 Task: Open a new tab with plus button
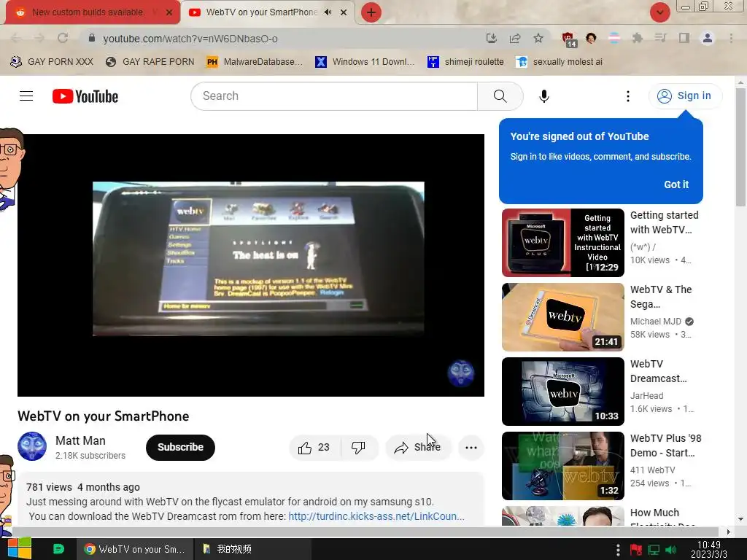coord(371,12)
